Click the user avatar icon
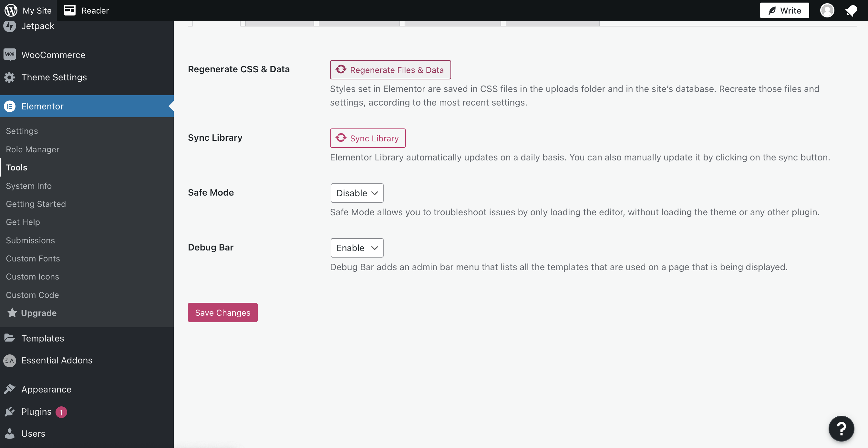The image size is (868, 448). [x=827, y=10]
